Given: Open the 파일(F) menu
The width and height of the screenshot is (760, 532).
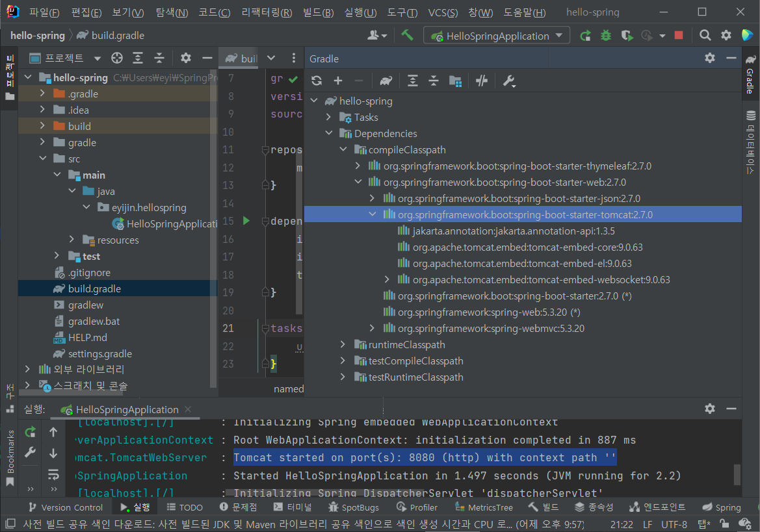Looking at the screenshot, I should pyautogui.click(x=44, y=12).
